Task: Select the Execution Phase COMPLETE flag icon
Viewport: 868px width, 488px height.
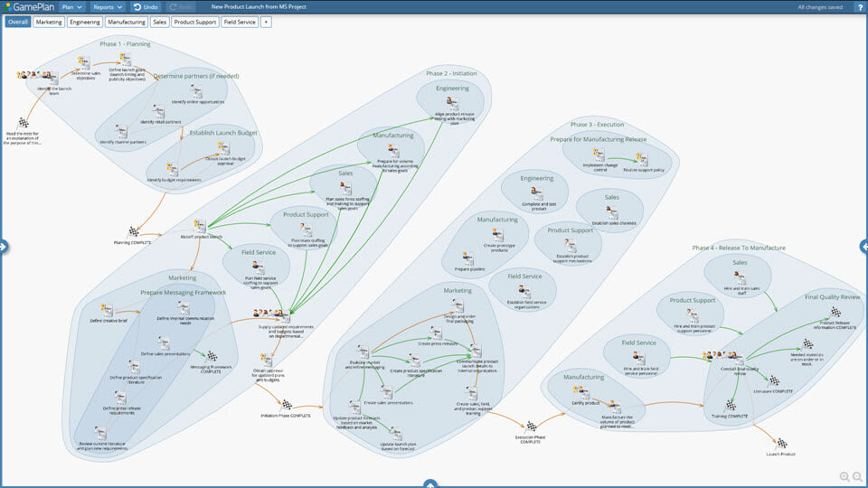Action: pos(532,427)
